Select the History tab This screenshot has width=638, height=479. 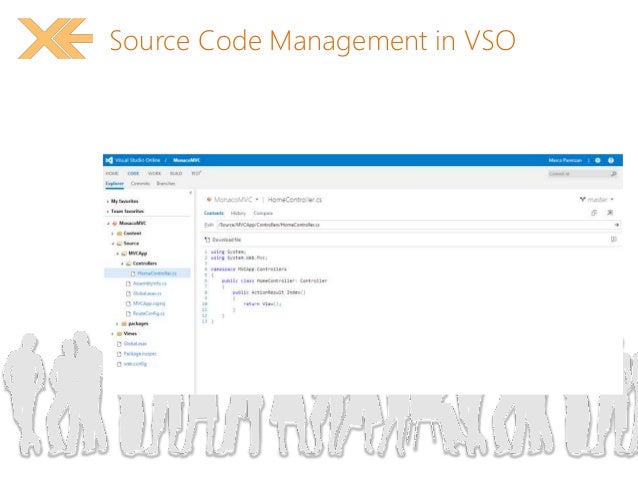tap(238, 213)
